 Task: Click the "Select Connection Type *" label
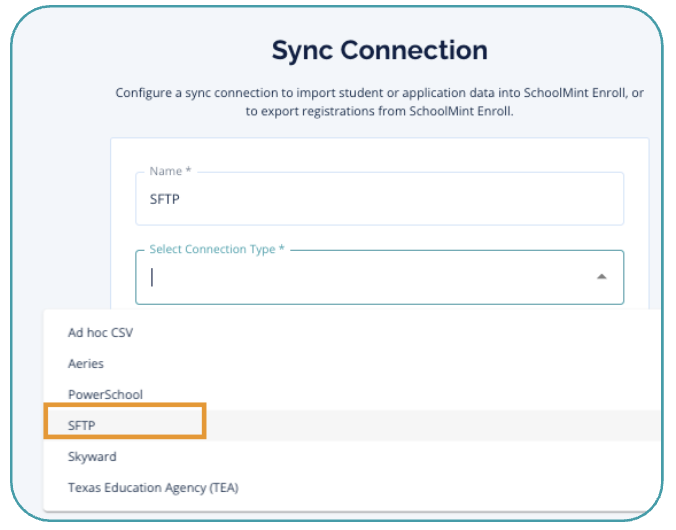pyautogui.click(x=217, y=249)
